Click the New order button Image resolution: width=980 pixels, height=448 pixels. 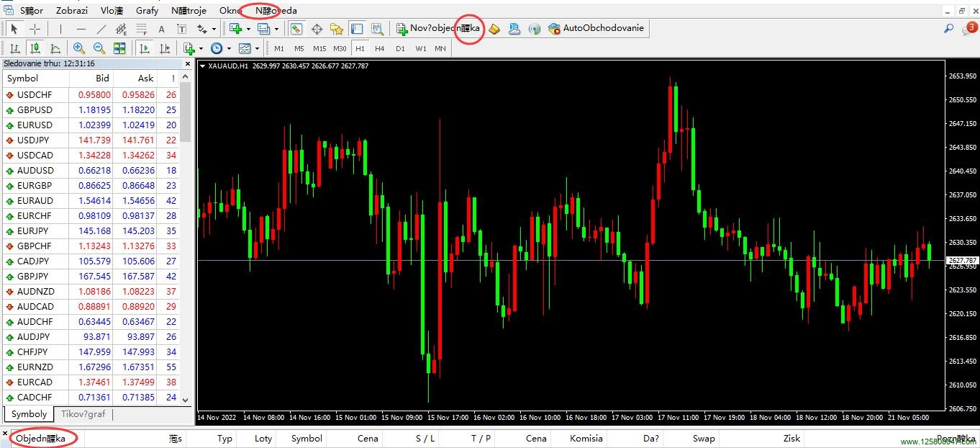pos(438,29)
